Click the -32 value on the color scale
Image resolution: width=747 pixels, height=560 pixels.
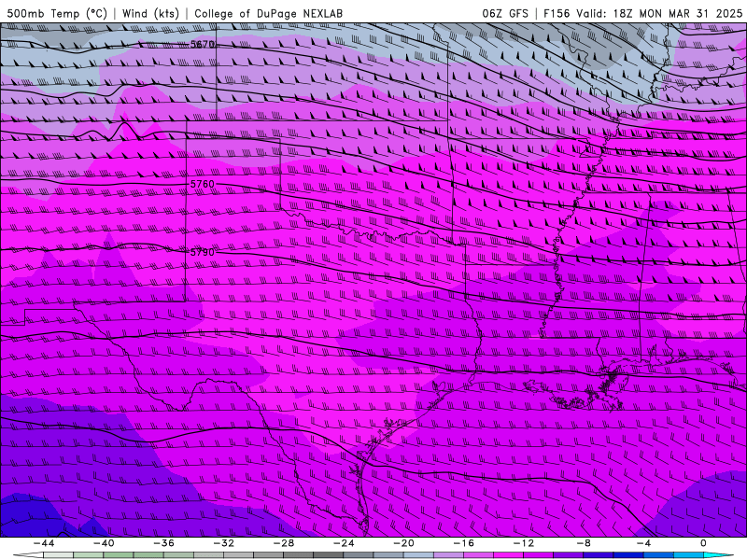224,543
